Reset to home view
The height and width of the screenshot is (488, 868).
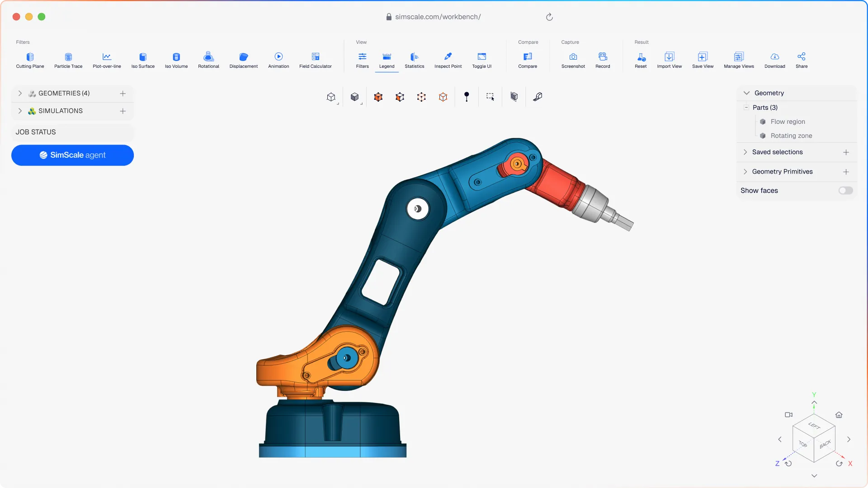point(839,415)
